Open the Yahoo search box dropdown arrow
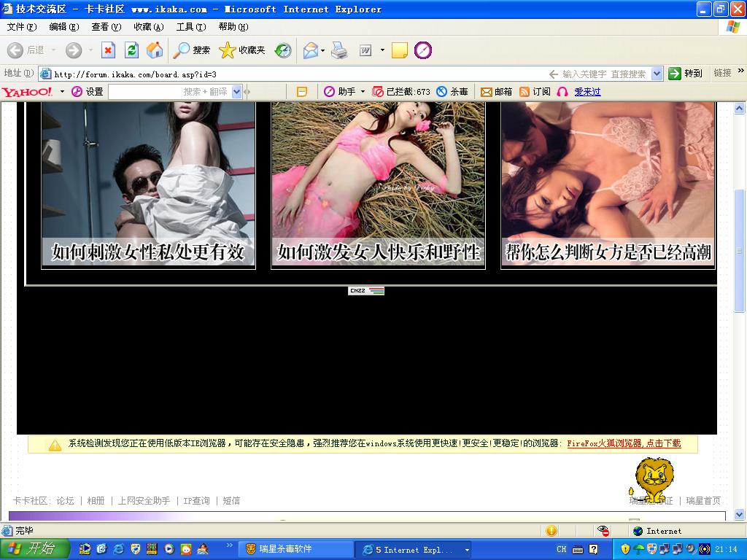Viewport: 747px width, 560px height. (236, 92)
